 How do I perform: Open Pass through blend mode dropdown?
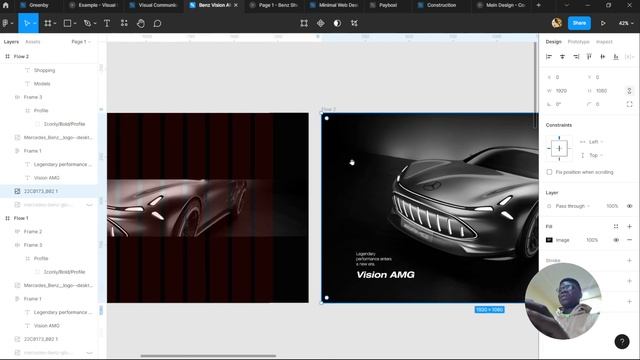(573, 206)
